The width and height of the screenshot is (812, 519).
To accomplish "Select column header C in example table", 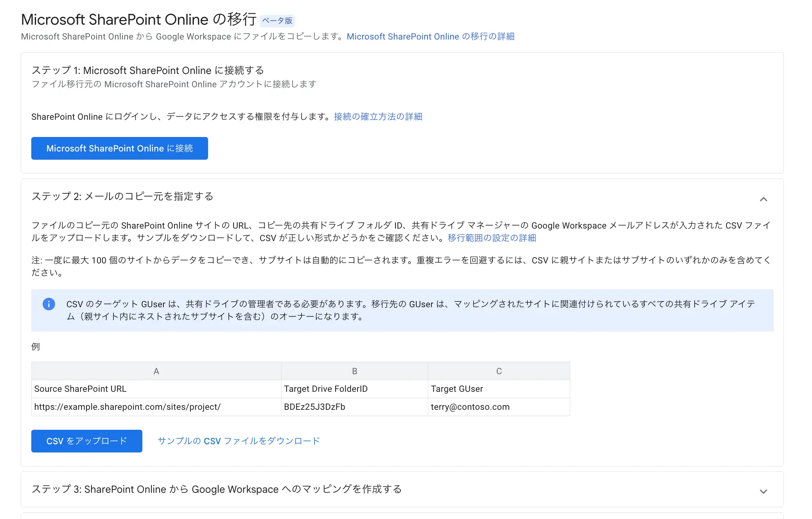I will (x=499, y=371).
